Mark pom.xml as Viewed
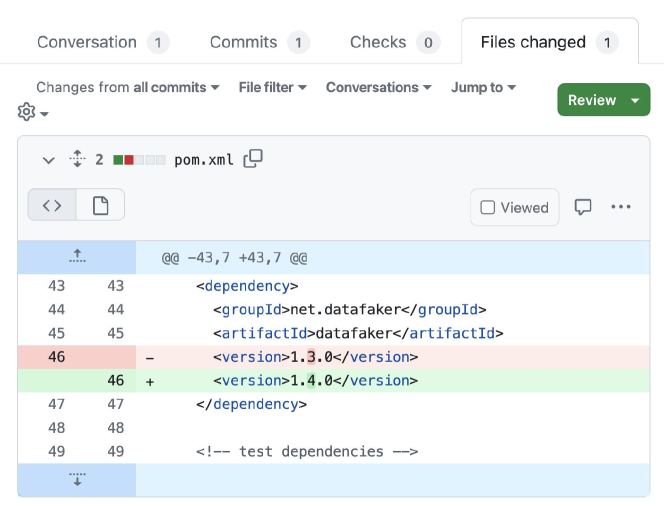Viewport: 664px width, 506px height. coord(515,207)
